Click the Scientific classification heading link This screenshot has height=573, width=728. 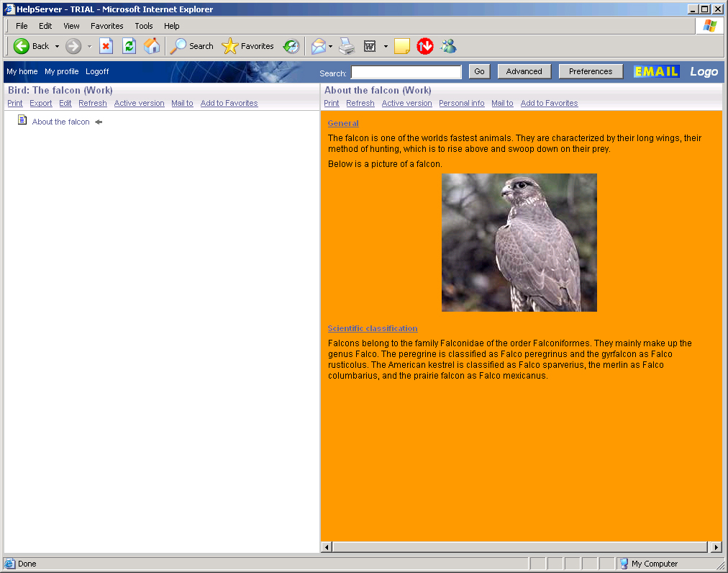(373, 328)
